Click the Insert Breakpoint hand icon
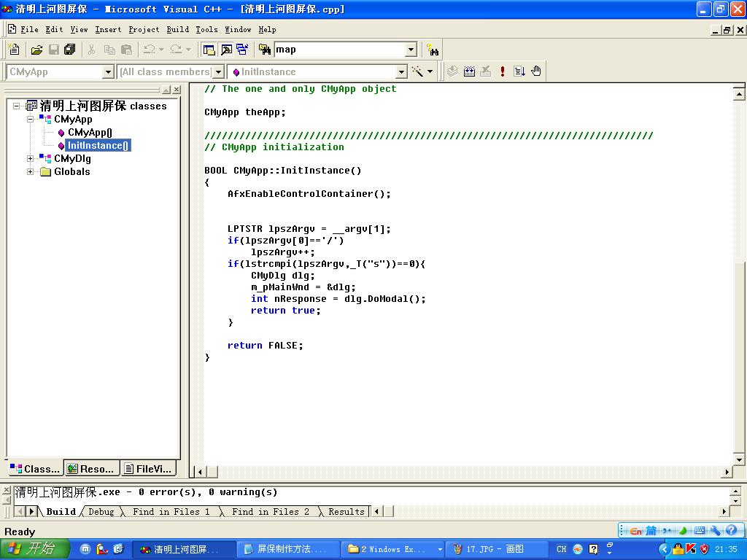 coord(536,71)
